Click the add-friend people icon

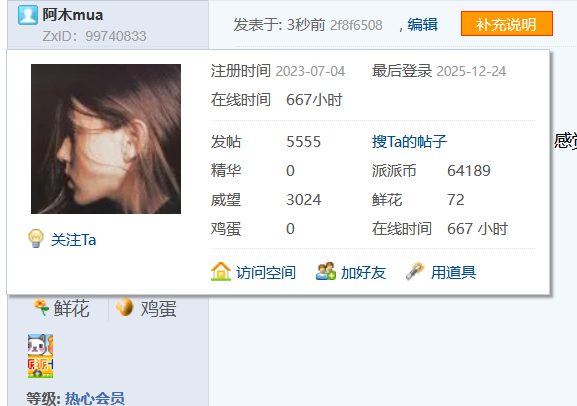coord(326,272)
